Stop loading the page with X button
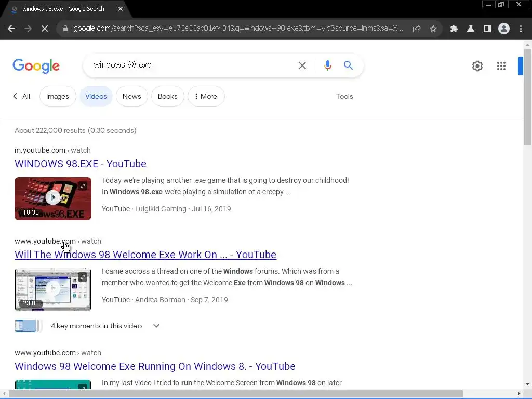The image size is (532, 399). click(45, 29)
